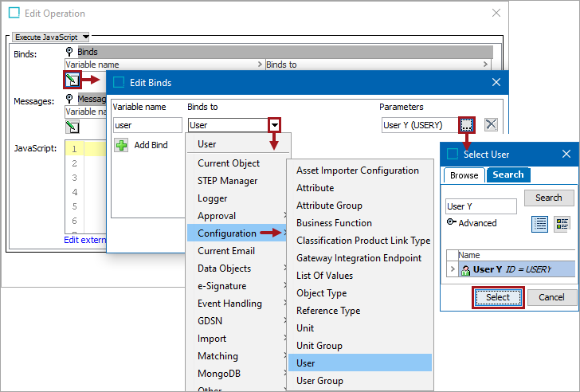Open the Binds to dropdown arrow

274,125
